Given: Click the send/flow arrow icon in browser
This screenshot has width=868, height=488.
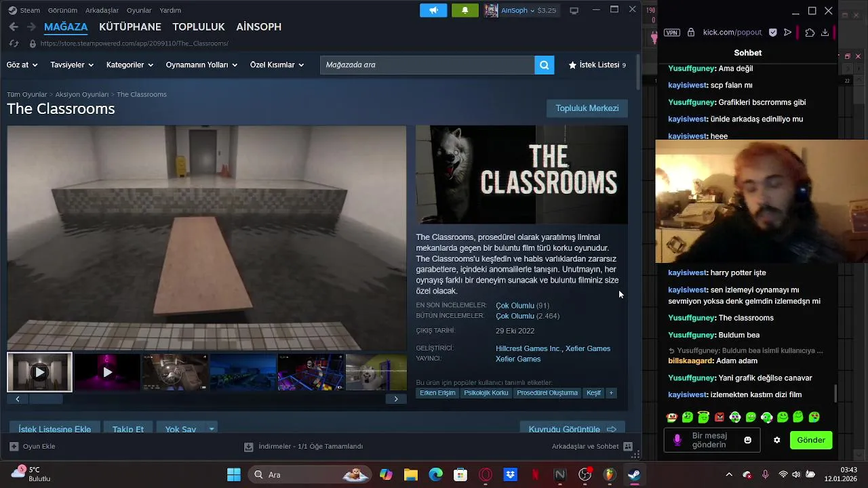Looking at the screenshot, I should pyautogui.click(x=787, y=33).
